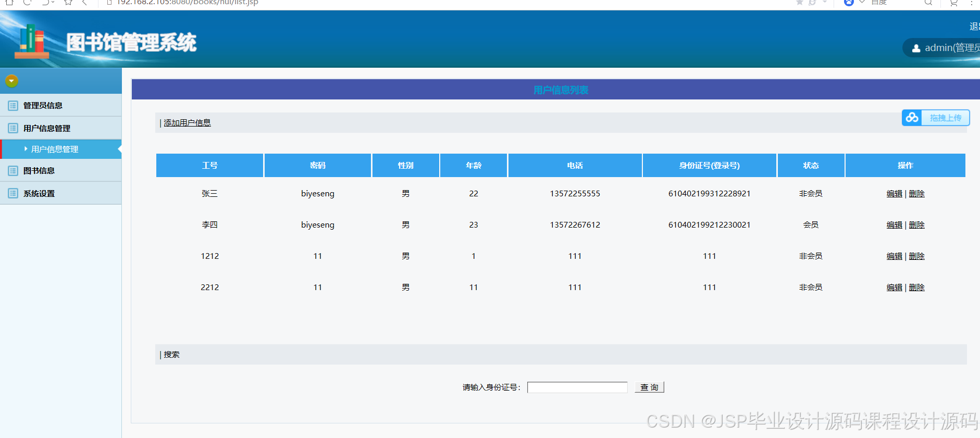980x438 pixels.
Task: Click the list icon beside 图书信息
Action: click(13, 170)
